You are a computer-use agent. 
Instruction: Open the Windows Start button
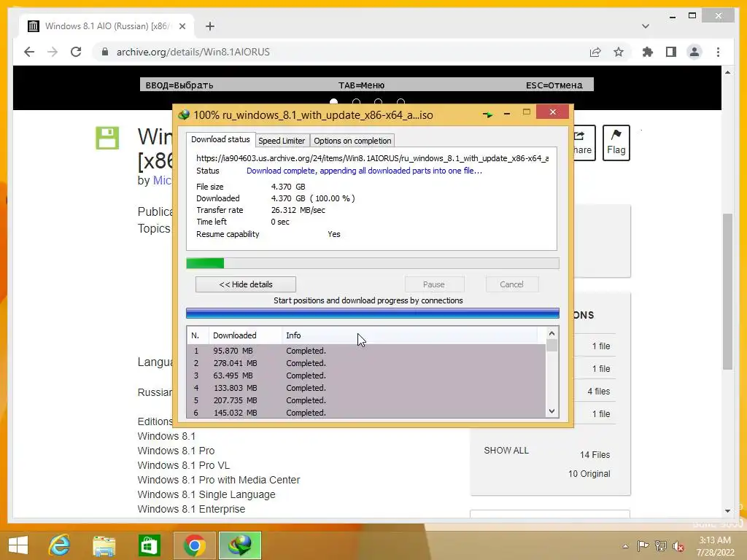click(x=18, y=545)
